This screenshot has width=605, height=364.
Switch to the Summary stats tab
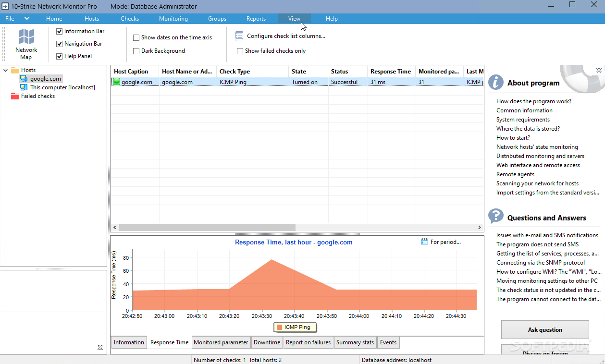355,342
